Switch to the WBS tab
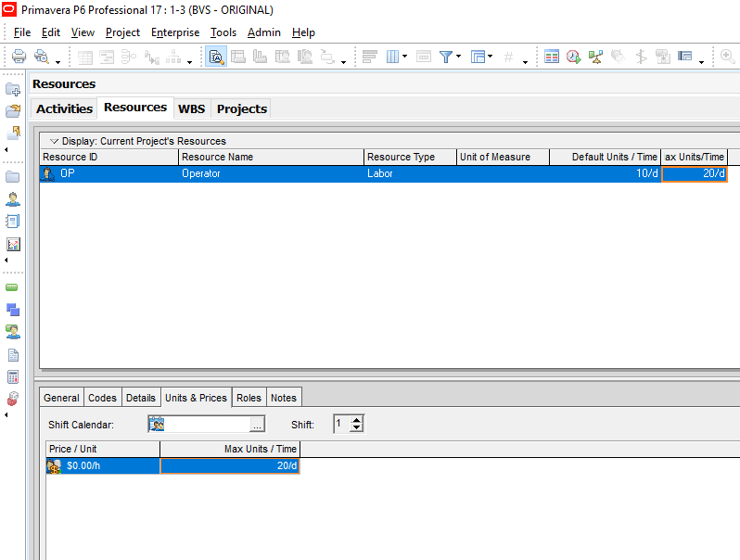This screenshot has height=560, width=740. 192,108
